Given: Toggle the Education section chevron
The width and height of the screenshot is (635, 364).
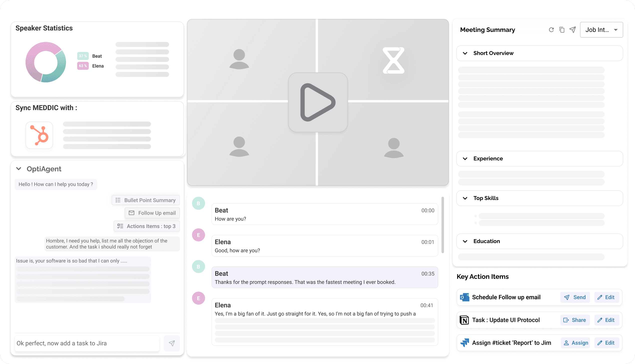Looking at the screenshot, I should (465, 241).
